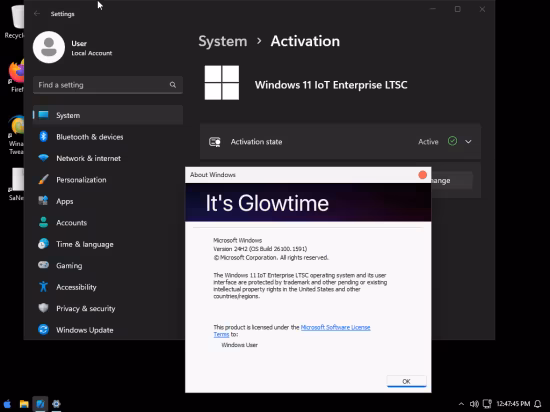
Task: Click the Privacy shield icon
Action: [43, 308]
